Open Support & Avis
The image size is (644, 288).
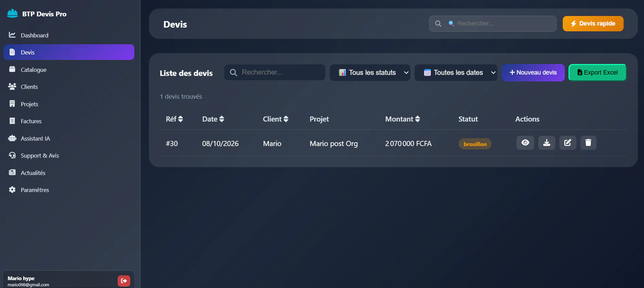pyautogui.click(x=69, y=155)
